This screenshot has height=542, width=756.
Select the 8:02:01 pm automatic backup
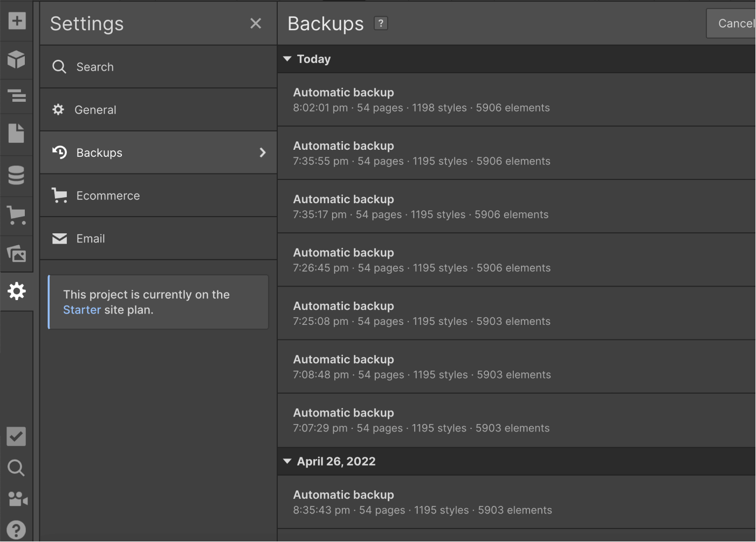point(421,100)
